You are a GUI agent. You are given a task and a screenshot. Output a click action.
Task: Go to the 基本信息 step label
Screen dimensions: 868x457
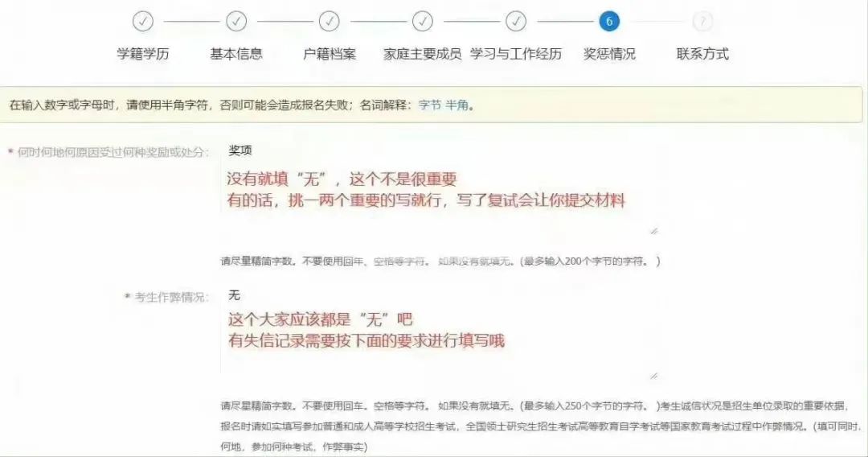236,54
